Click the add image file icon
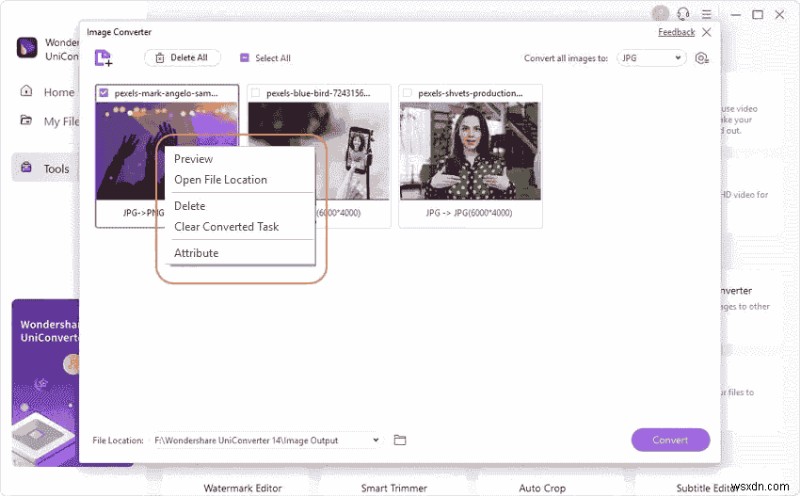800x496 pixels. pos(103,58)
